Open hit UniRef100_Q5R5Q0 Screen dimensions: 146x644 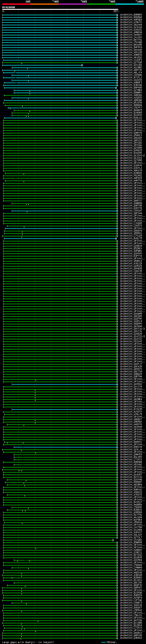click(x=131, y=422)
